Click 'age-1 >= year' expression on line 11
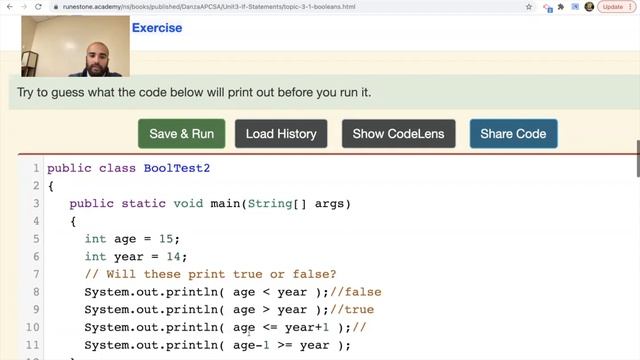Viewport: 640px width, 360px height. [x=281, y=345]
